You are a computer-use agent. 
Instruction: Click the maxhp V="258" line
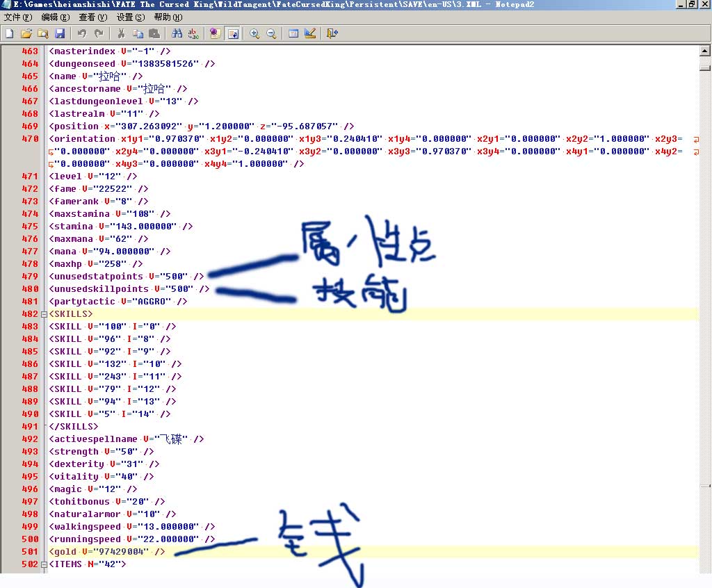96,264
